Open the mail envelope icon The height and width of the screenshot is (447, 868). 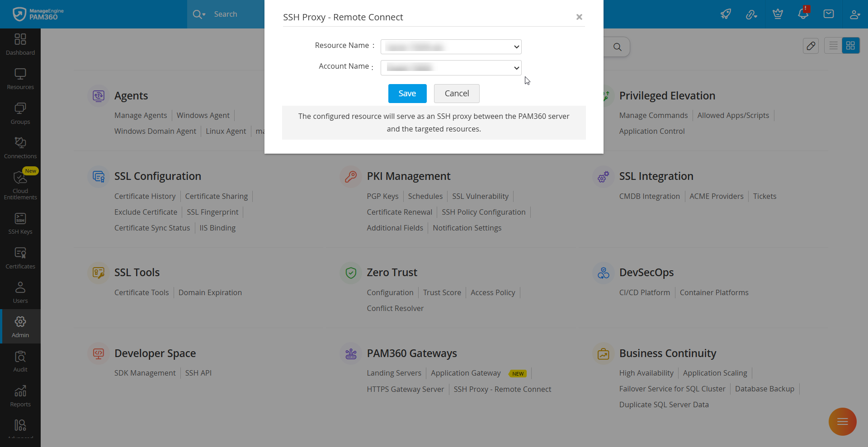[829, 14]
